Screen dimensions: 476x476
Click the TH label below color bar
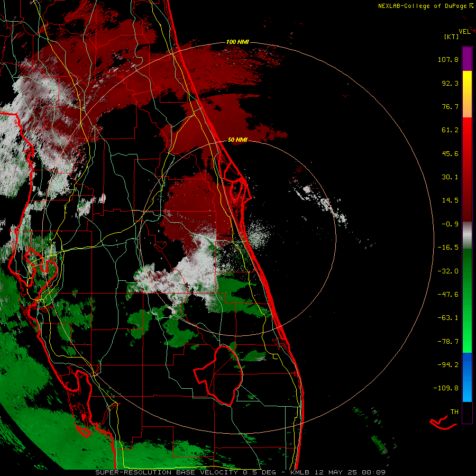pyautogui.click(x=454, y=412)
